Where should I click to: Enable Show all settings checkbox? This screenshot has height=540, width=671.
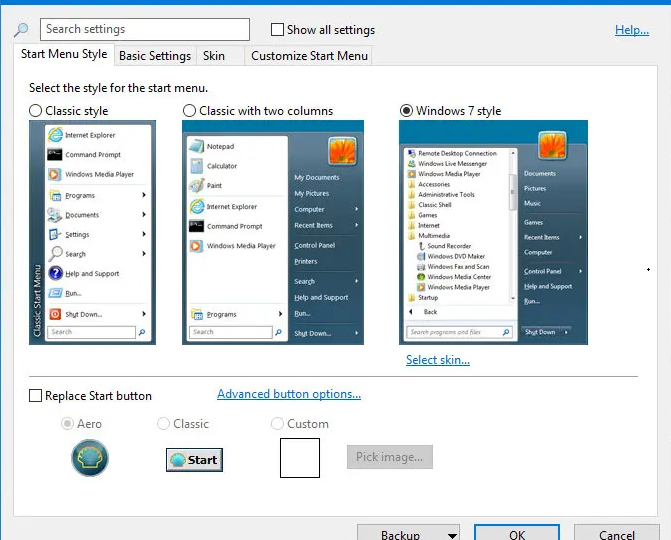tap(277, 30)
